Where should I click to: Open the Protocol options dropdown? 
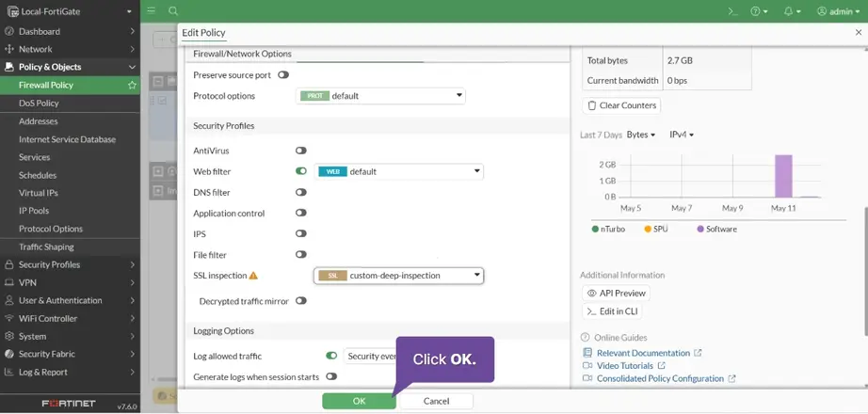point(381,96)
